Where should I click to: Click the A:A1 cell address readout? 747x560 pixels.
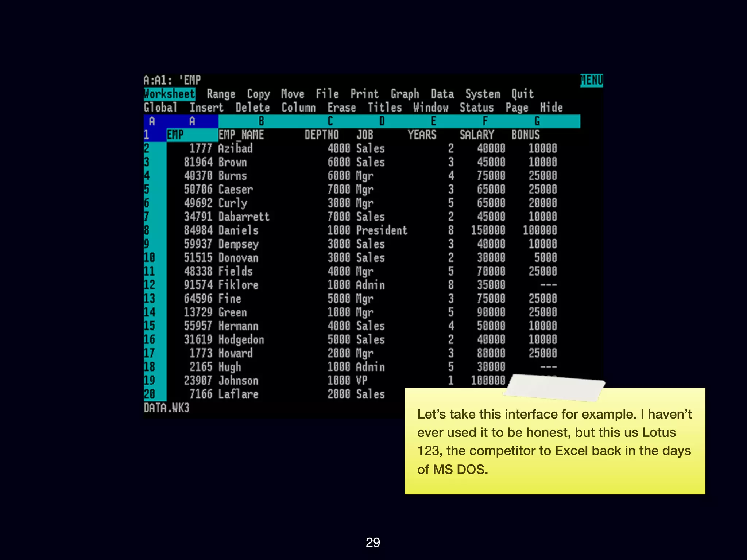(x=158, y=80)
